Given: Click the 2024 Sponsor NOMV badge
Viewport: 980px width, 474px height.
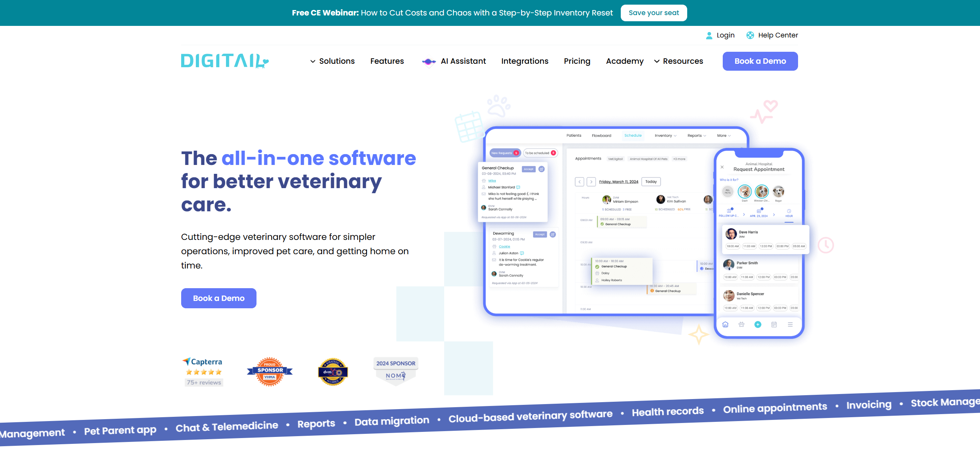Looking at the screenshot, I should click(396, 371).
